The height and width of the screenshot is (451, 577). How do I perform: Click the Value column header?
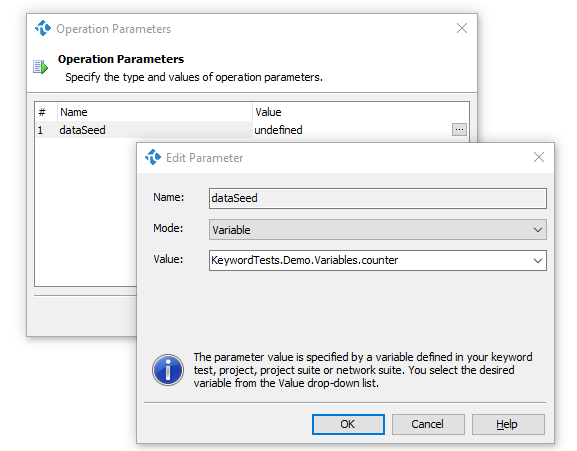[361, 112]
